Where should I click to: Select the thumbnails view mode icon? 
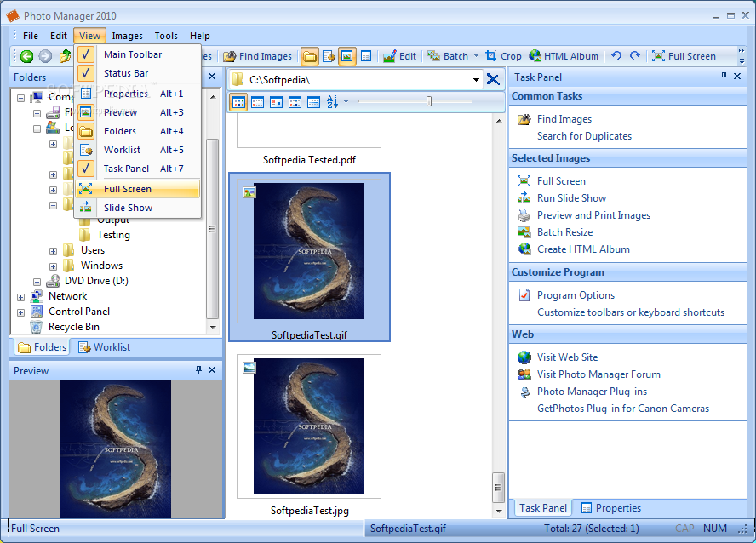[x=238, y=102]
